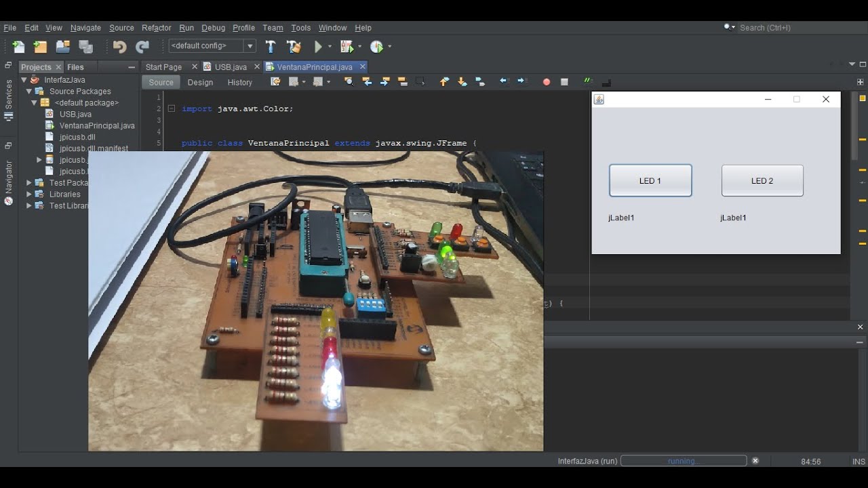Run the project with green play icon
The height and width of the screenshot is (488, 868).
(x=318, y=47)
